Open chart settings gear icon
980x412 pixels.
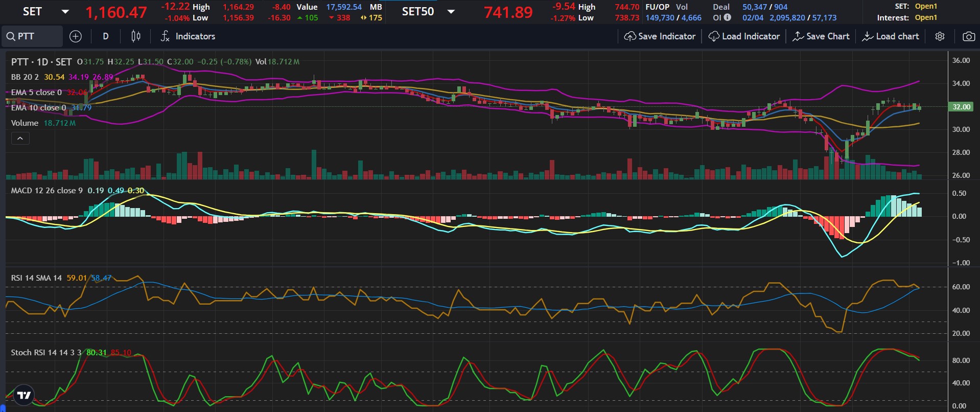pyautogui.click(x=940, y=36)
